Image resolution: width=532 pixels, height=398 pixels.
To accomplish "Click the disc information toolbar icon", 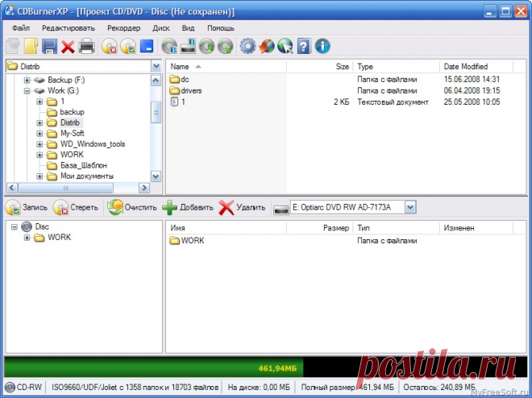I will 169,47.
